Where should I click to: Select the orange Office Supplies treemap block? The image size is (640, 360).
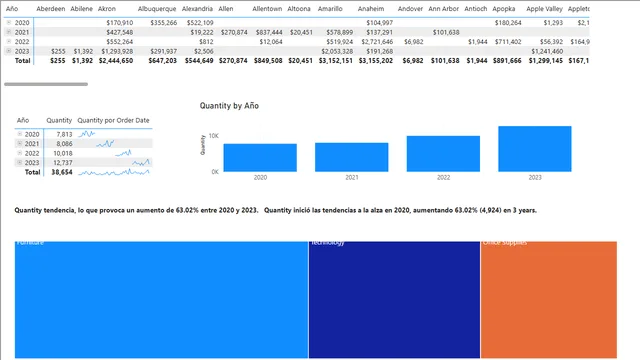pyautogui.click(x=549, y=300)
